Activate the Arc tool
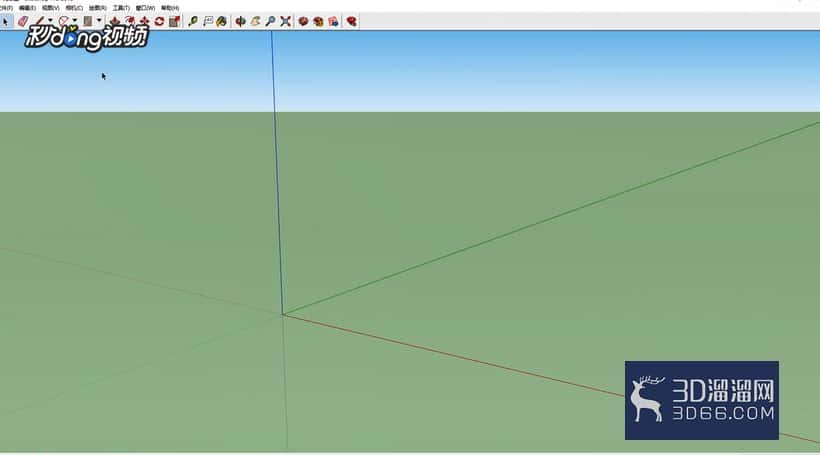This screenshot has height=455, width=820. [x=63, y=21]
